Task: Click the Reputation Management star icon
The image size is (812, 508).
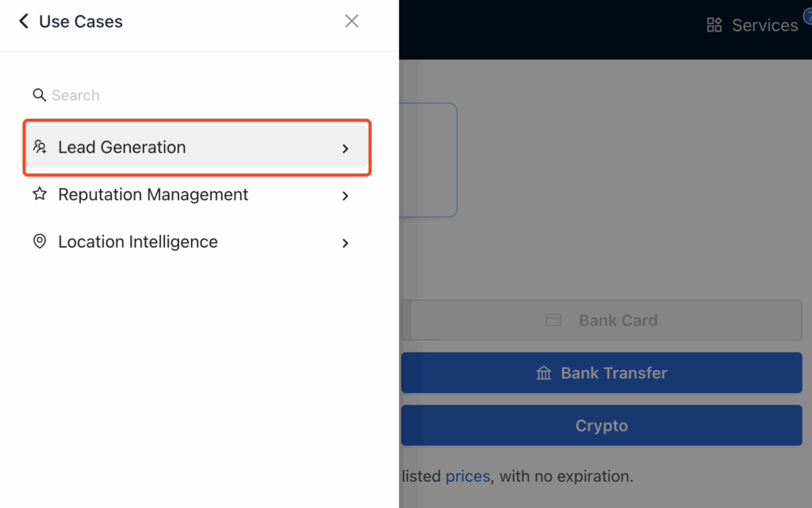Action: (x=40, y=194)
